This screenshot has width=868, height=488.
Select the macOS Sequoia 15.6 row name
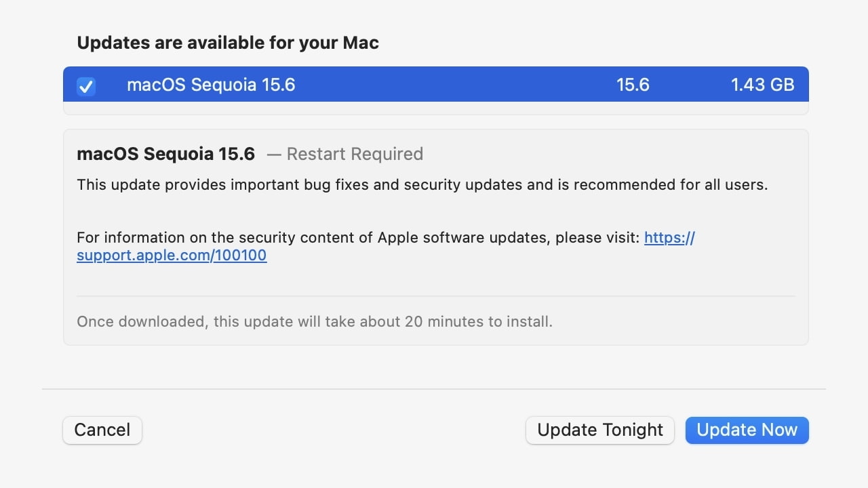point(211,85)
